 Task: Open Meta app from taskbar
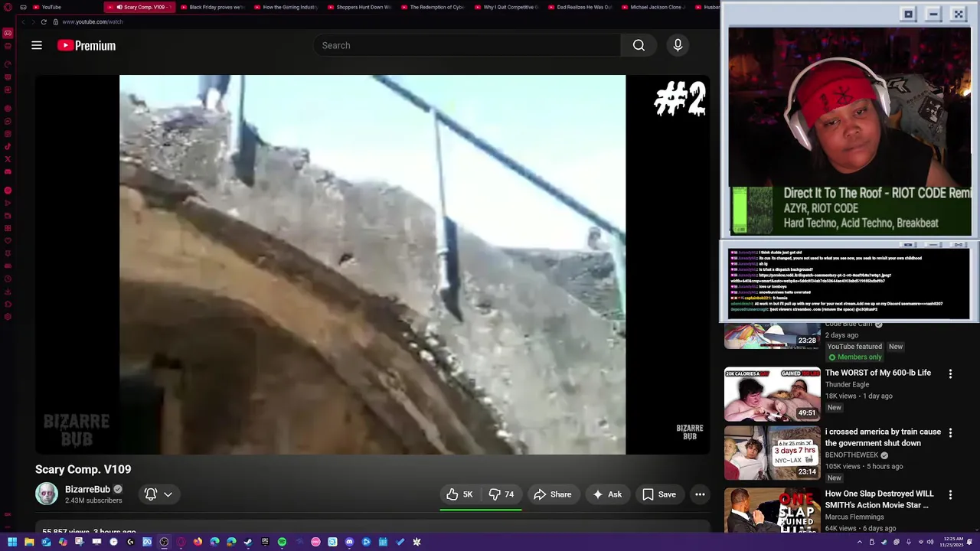[x=147, y=542]
